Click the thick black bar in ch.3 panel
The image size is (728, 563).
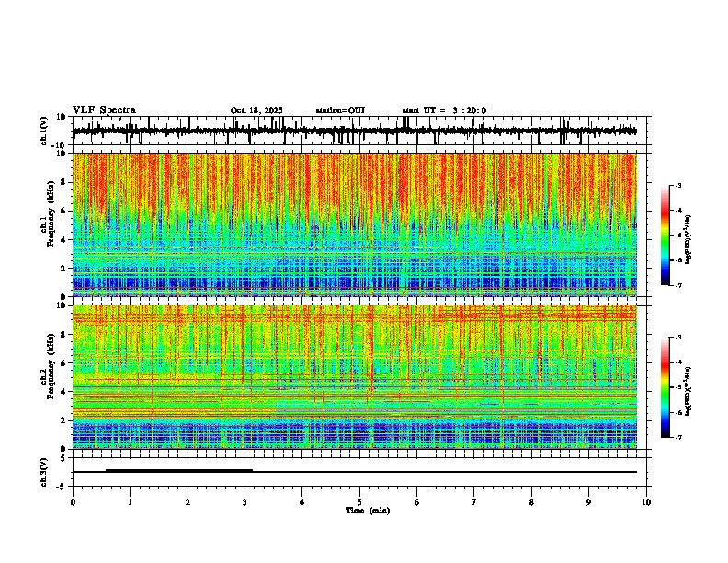[179, 470]
